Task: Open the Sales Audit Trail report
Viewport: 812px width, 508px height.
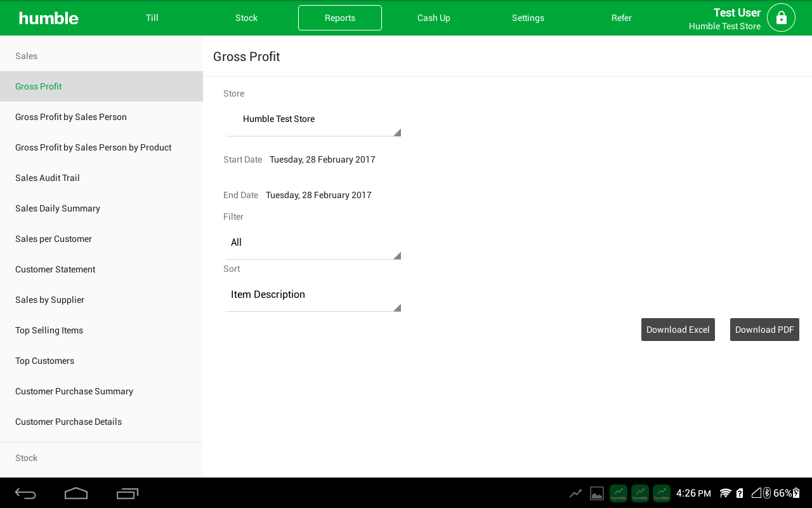Action: [101, 178]
